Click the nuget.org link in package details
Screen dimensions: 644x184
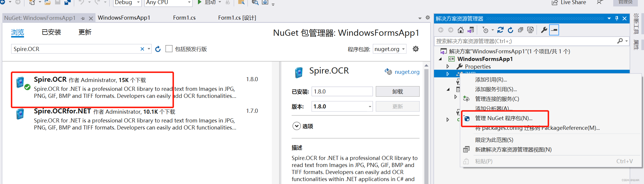(x=407, y=72)
